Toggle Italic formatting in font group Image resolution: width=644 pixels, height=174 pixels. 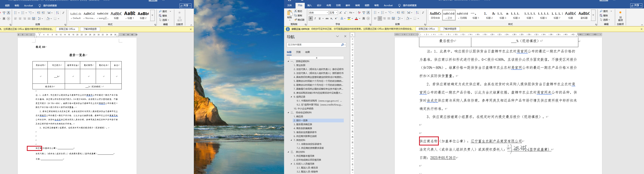pos(315,19)
